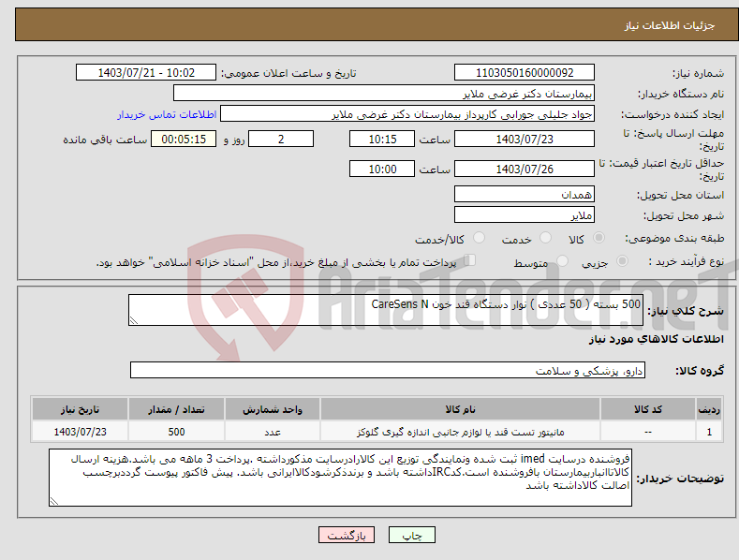739x560 pixels.
Task: Click unit cell عدد
Action: pos(273,432)
